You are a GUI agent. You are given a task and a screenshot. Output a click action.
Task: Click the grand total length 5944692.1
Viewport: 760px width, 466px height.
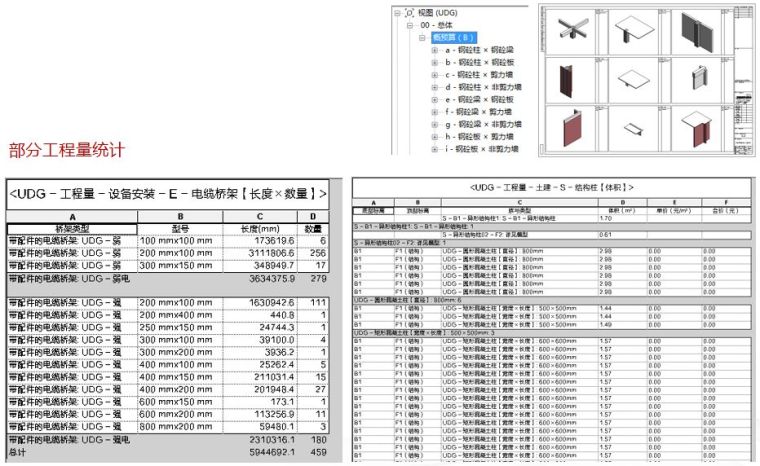[x=272, y=452]
